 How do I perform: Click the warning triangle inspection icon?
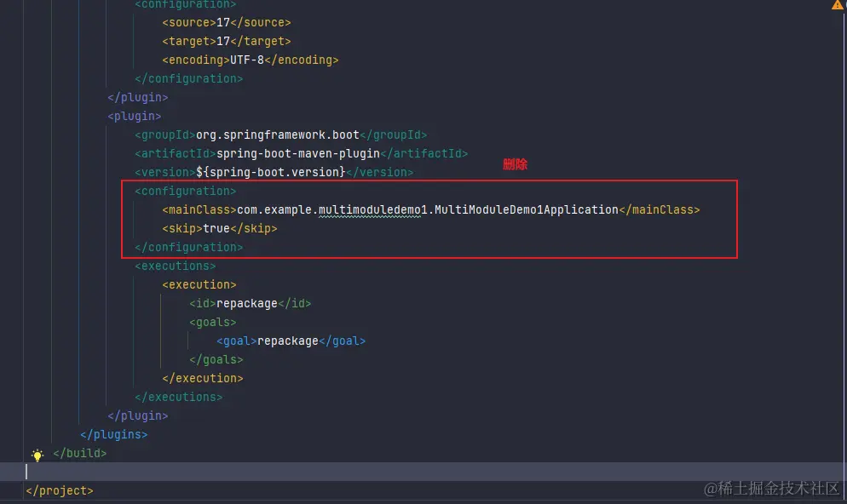[x=838, y=4]
